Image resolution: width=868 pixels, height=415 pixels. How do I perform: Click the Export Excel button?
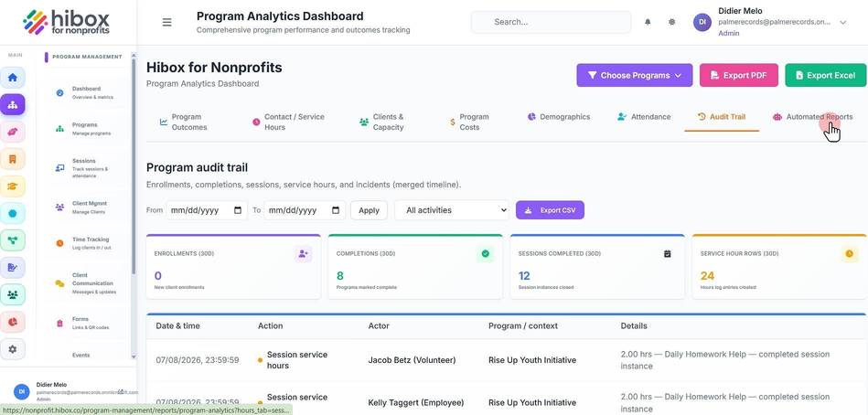click(825, 75)
